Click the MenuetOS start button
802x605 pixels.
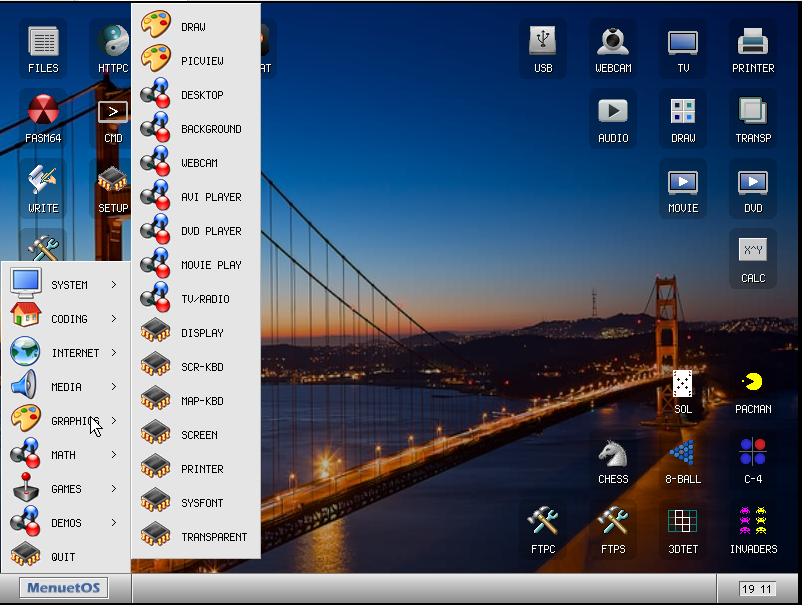pos(64,588)
